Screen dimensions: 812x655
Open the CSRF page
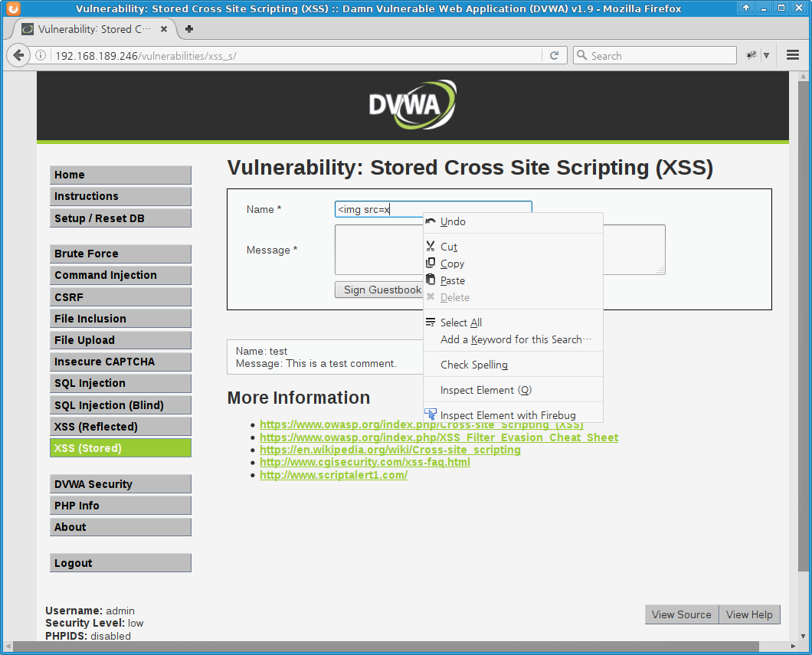click(120, 296)
